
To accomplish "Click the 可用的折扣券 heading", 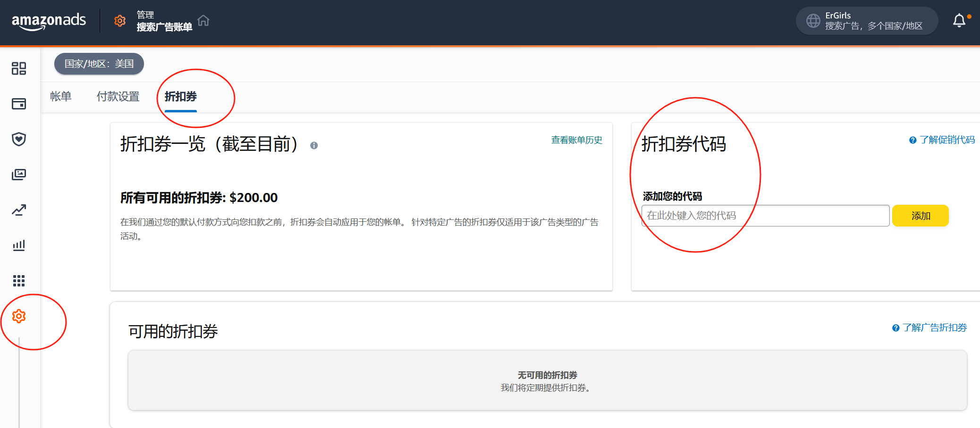I will pyautogui.click(x=173, y=331).
